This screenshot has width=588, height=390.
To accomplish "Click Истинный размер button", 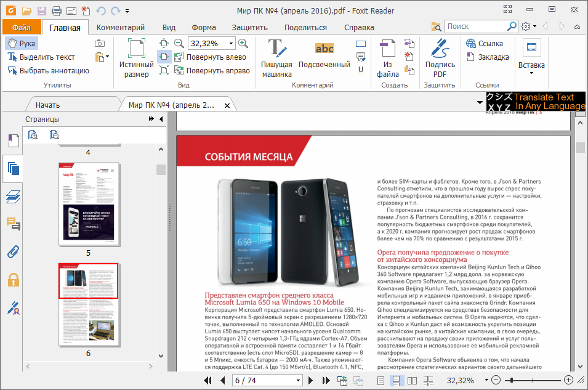I will tap(136, 59).
